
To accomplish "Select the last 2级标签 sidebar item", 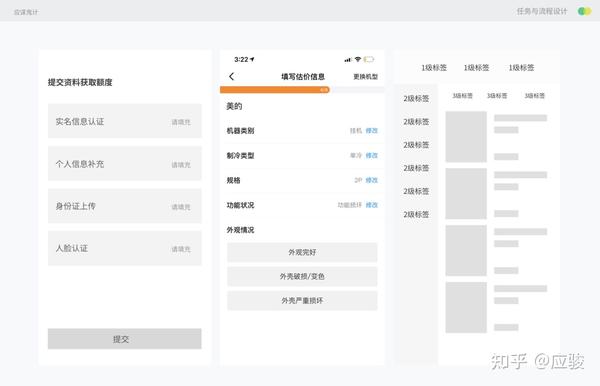I will point(416,215).
